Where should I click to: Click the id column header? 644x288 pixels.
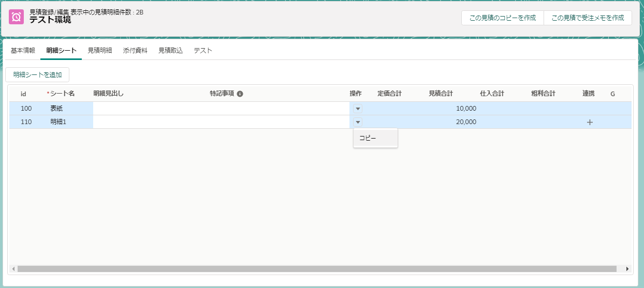(23, 94)
